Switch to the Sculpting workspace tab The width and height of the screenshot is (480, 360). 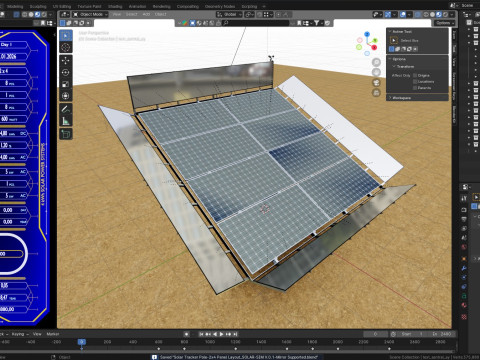tap(38, 6)
